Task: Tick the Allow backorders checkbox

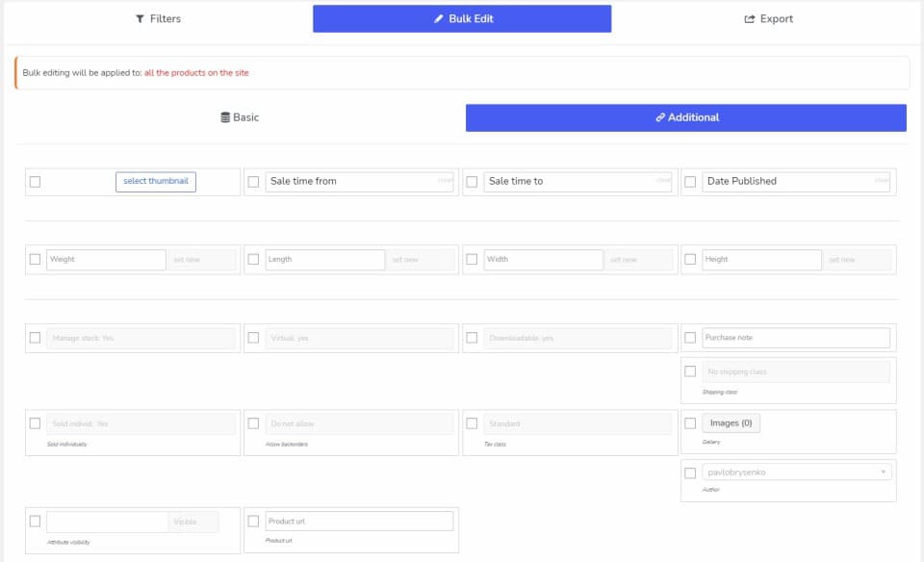Action: pyautogui.click(x=253, y=423)
